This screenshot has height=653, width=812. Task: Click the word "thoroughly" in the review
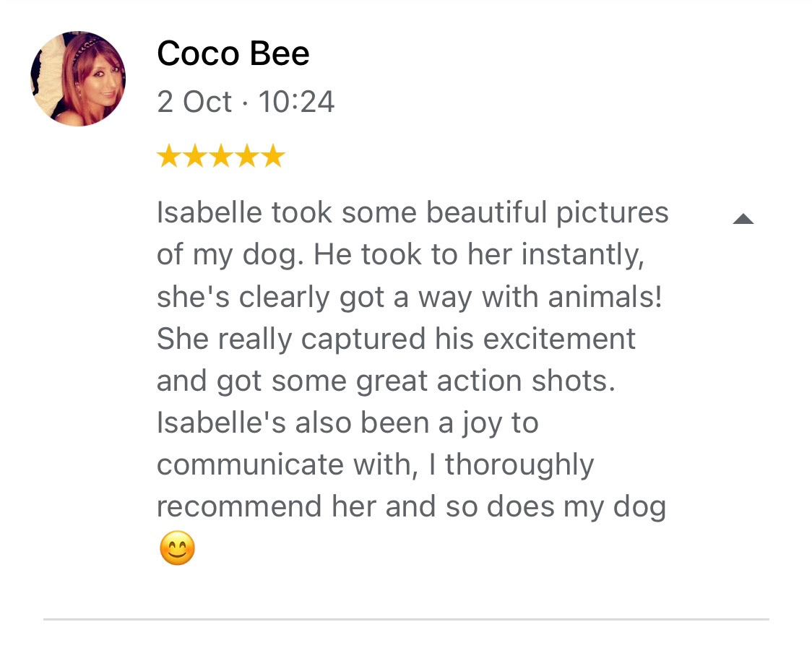[519, 465]
